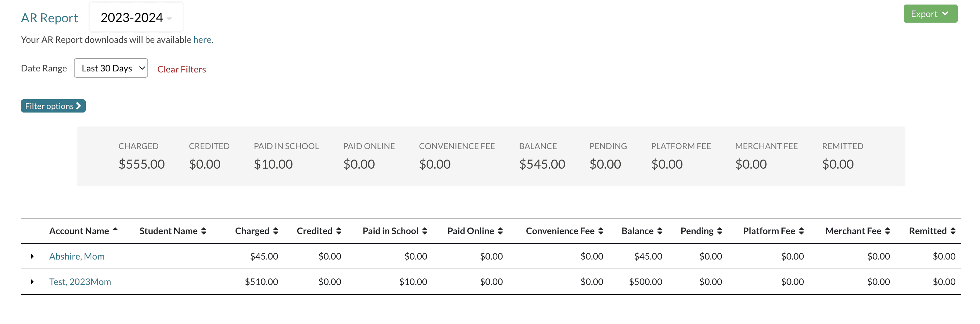Show Filter options panel
The height and width of the screenshot is (324, 980).
[x=53, y=106]
